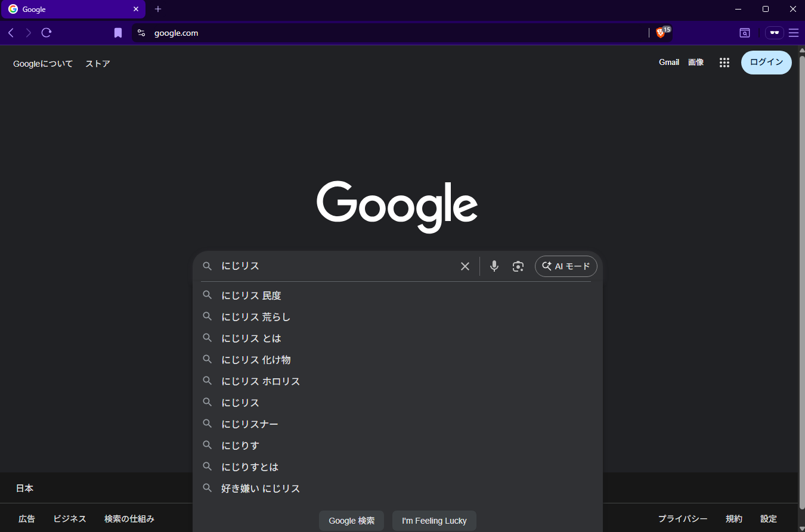Start voice search with microphone icon
This screenshot has height=532, width=805.
point(494,266)
